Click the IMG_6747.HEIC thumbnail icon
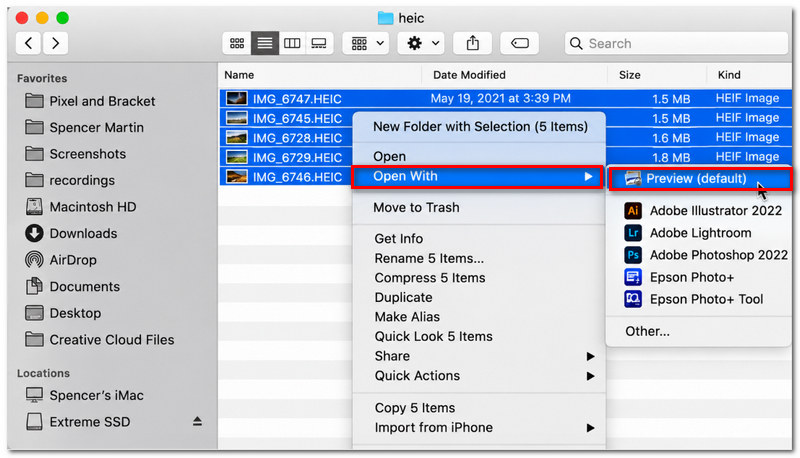The image size is (800, 458). (x=237, y=98)
